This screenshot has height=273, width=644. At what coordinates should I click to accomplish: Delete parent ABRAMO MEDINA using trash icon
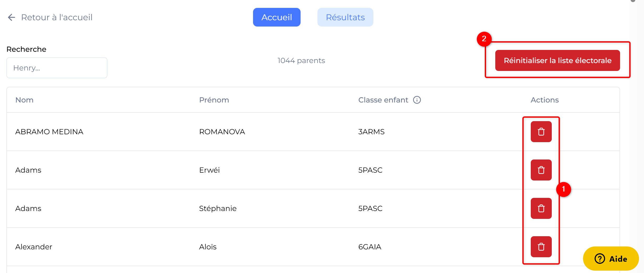pyautogui.click(x=541, y=132)
